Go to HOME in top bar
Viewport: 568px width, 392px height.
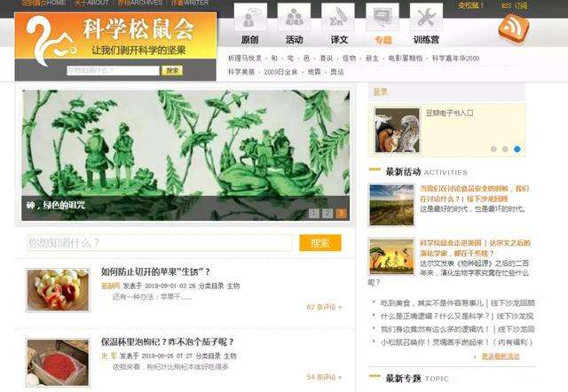coord(43,3)
